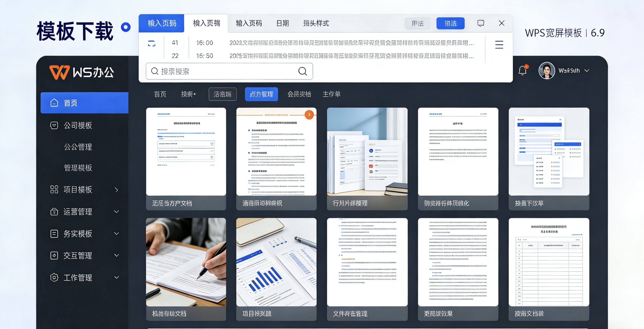Select the 点办管理 button
Viewport: 644px width, 329px height.
click(x=261, y=94)
